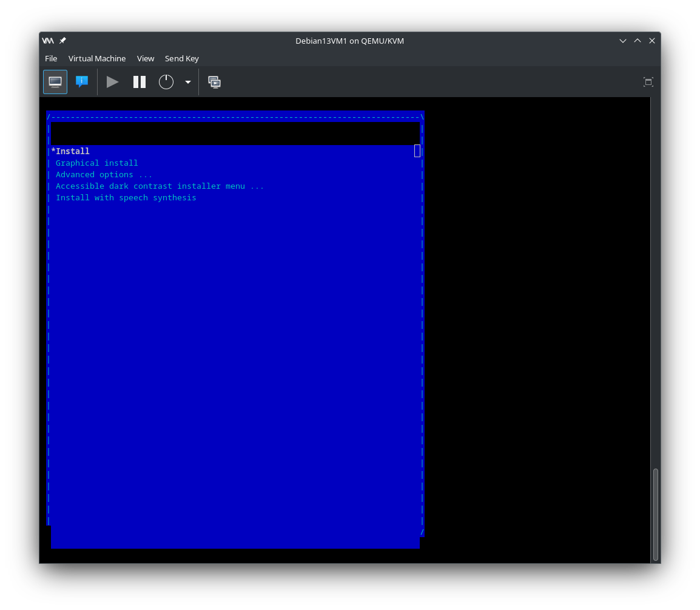Select the Install boot entry
The image size is (700, 610).
click(235, 151)
